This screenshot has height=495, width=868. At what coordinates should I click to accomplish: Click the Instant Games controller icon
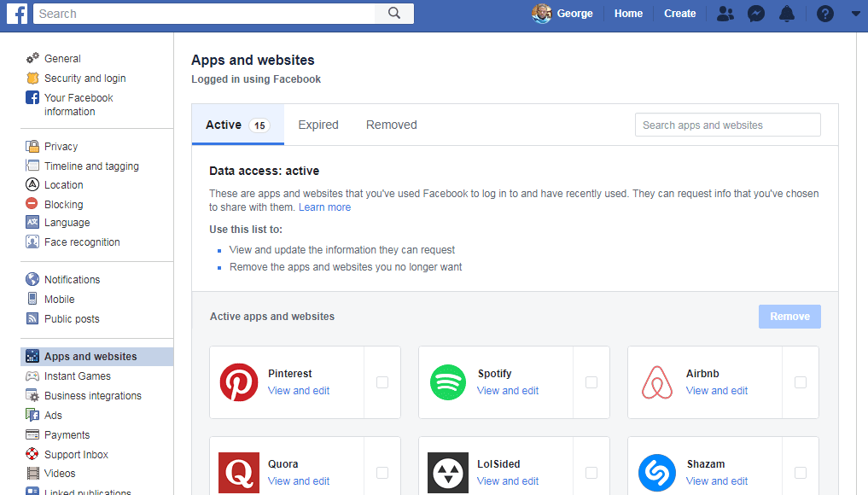pyautogui.click(x=32, y=376)
